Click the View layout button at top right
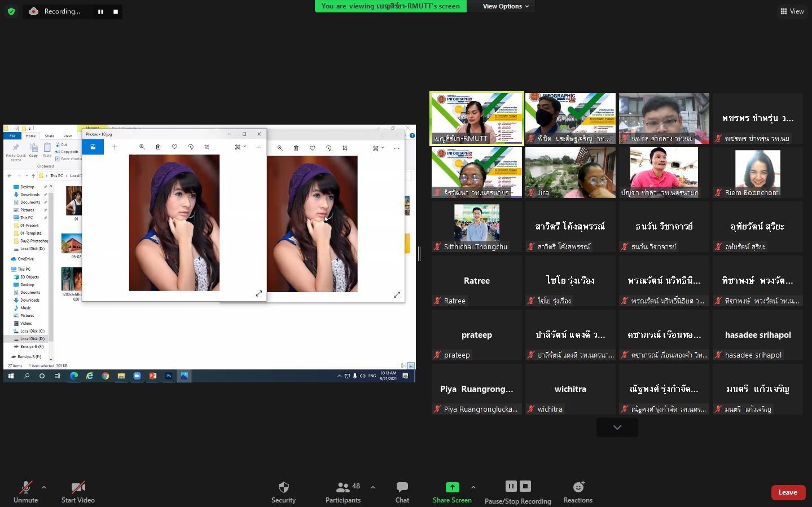The width and height of the screenshot is (812, 507). pyautogui.click(x=792, y=11)
